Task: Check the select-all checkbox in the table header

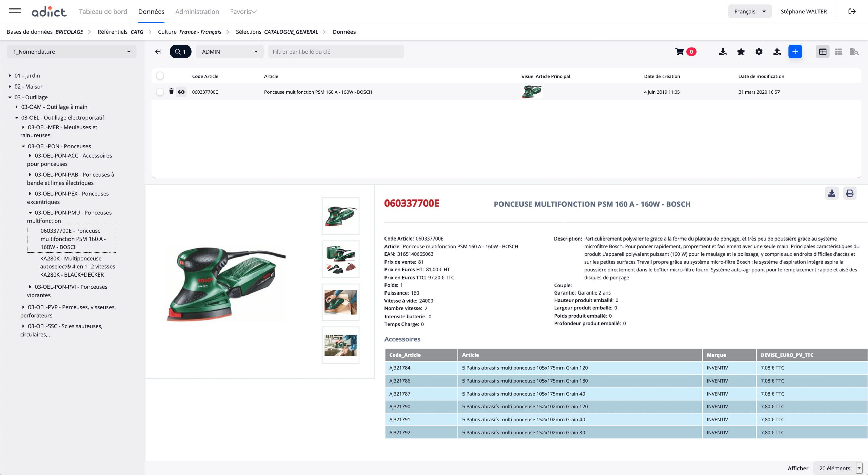Action: 160,76
